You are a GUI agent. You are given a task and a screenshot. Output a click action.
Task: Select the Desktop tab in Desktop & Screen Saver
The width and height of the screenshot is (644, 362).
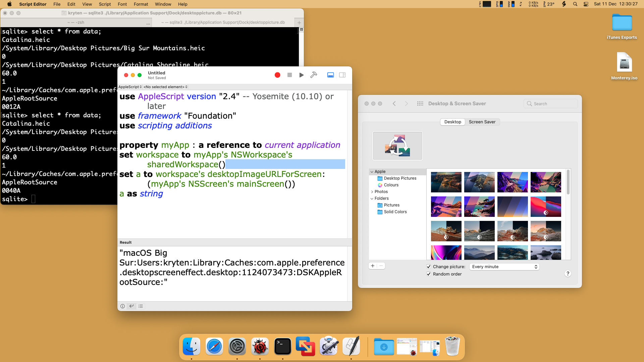pyautogui.click(x=452, y=122)
